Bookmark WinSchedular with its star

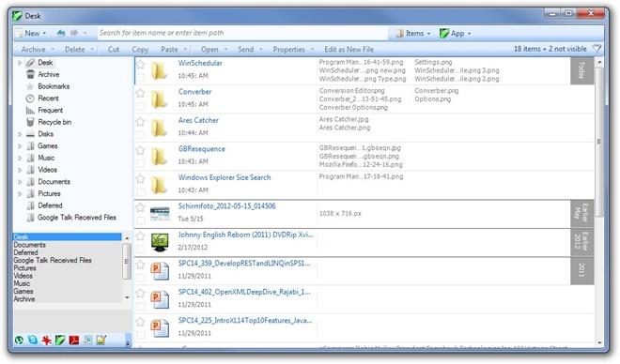pyautogui.click(x=140, y=65)
